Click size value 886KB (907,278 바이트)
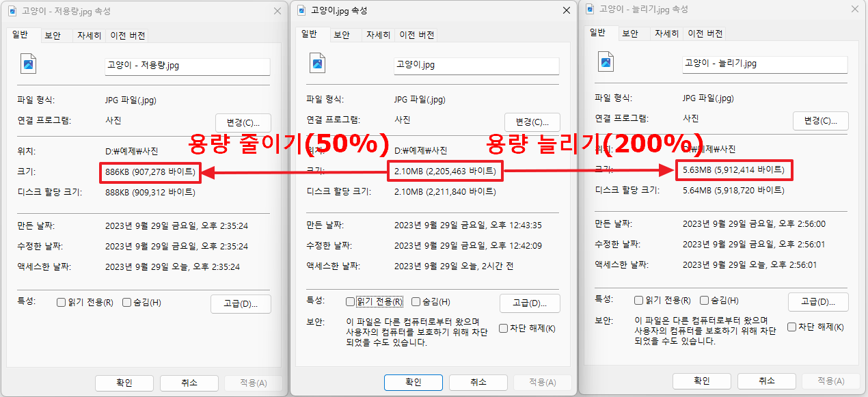Image resolution: width=868 pixels, height=397 pixels. (x=150, y=172)
